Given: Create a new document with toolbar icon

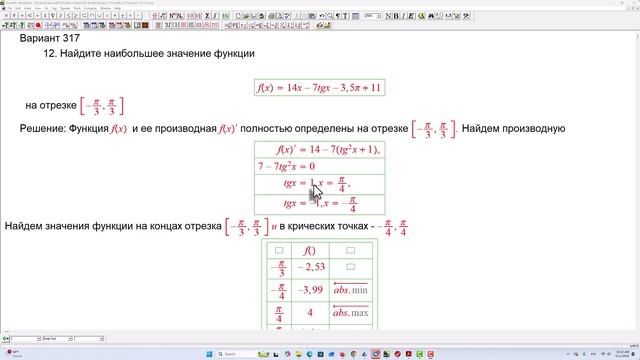Looking at the screenshot, I should coord(238,16).
